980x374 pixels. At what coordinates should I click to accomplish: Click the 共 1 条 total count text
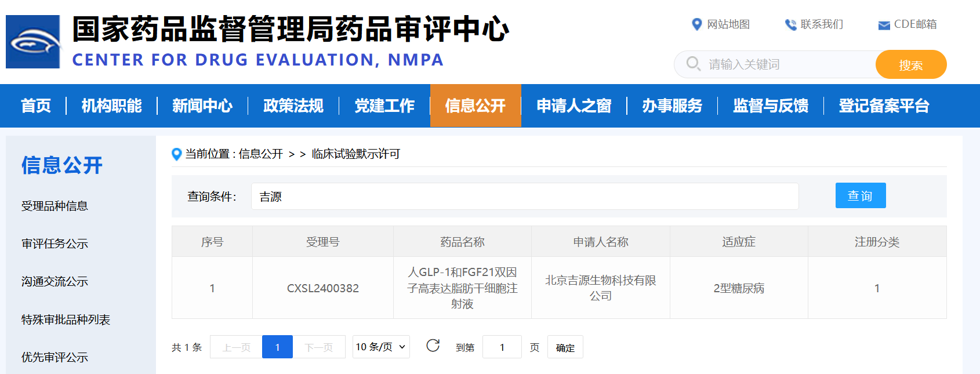tap(187, 347)
